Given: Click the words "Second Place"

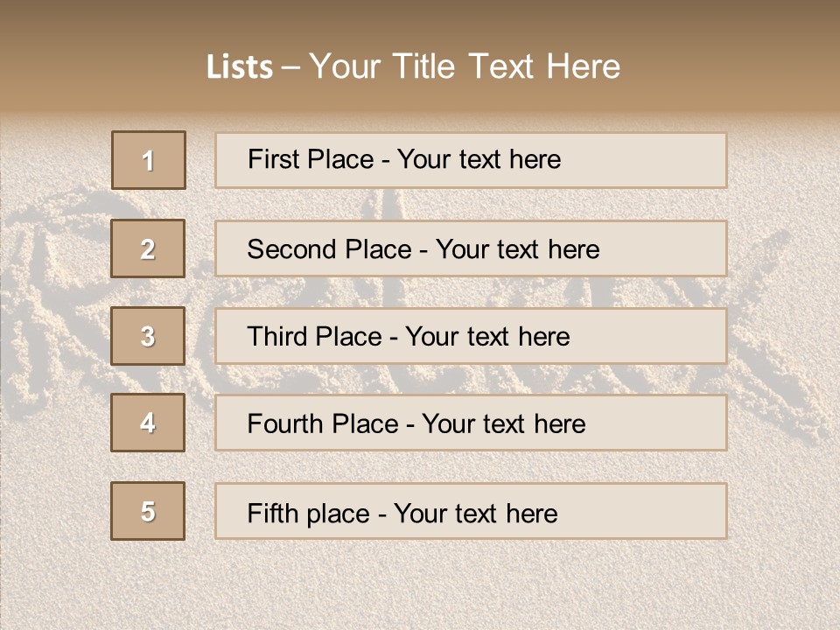Looking at the screenshot, I should [329, 249].
